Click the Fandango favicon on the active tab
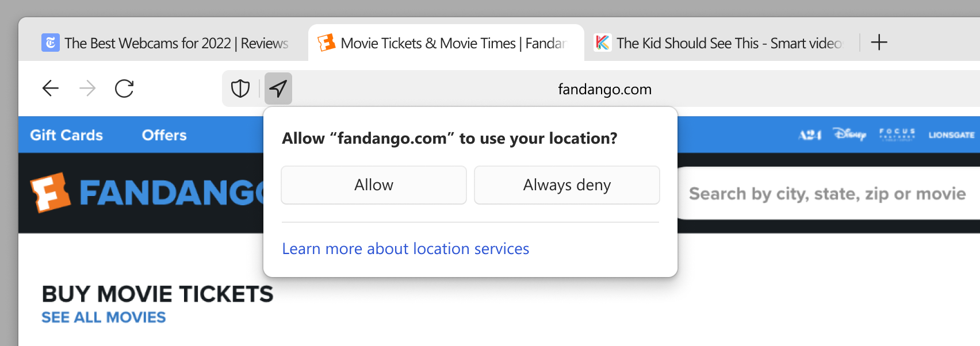The image size is (980, 346). click(326, 43)
